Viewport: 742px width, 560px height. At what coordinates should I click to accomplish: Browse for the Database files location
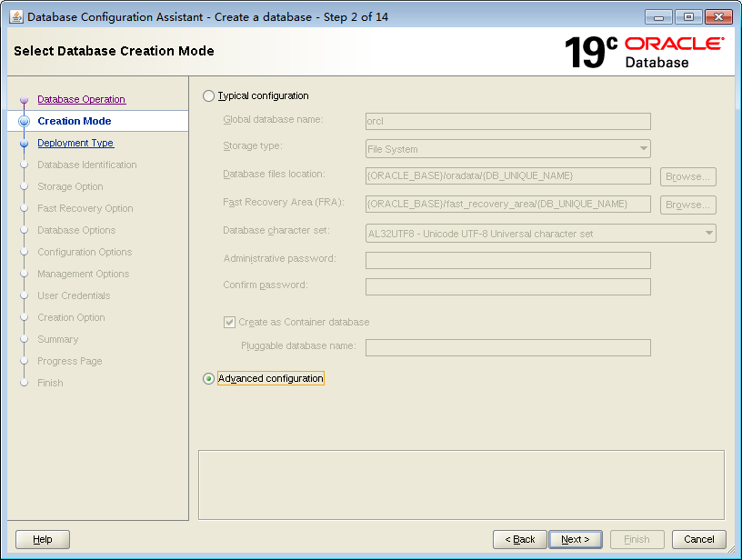tap(687, 176)
